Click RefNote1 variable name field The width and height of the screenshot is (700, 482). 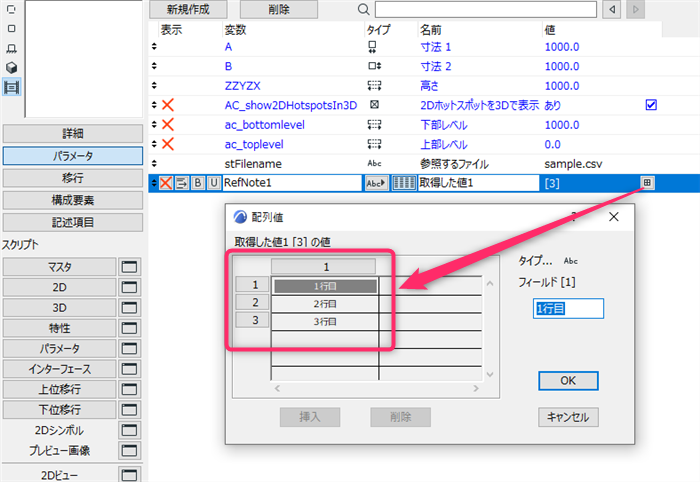click(x=292, y=183)
